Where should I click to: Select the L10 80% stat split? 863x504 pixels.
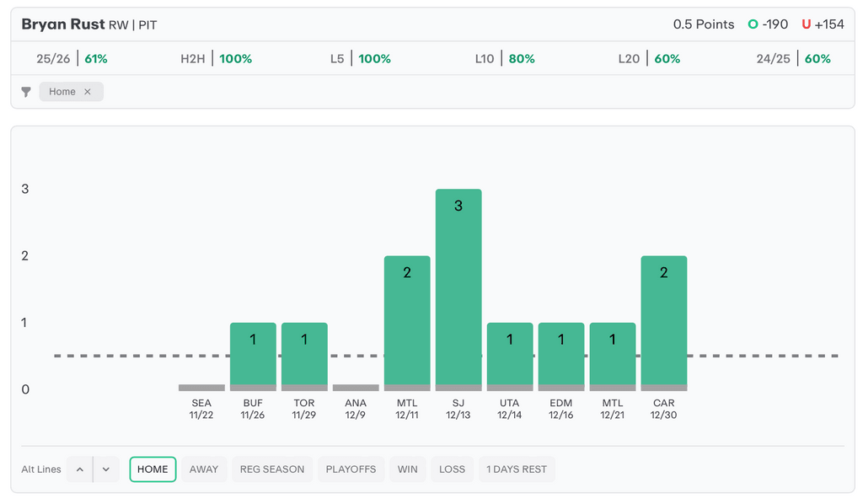point(505,59)
